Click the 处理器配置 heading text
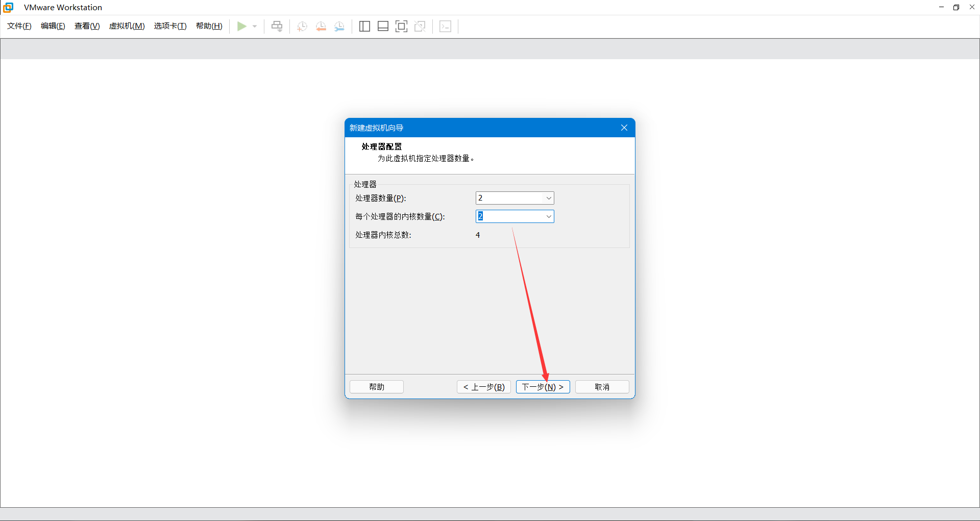This screenshot has height=521, width=980. coord(382,146)
